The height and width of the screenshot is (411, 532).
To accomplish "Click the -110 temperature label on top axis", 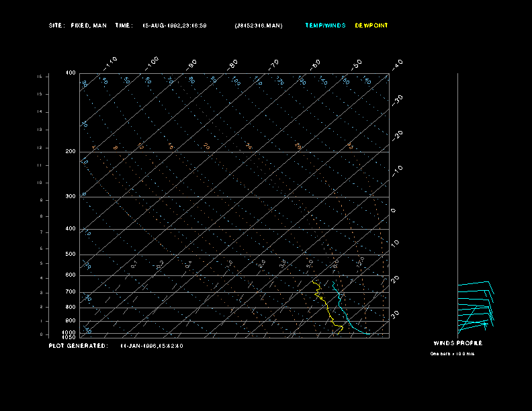I will [x=111, y=62].
